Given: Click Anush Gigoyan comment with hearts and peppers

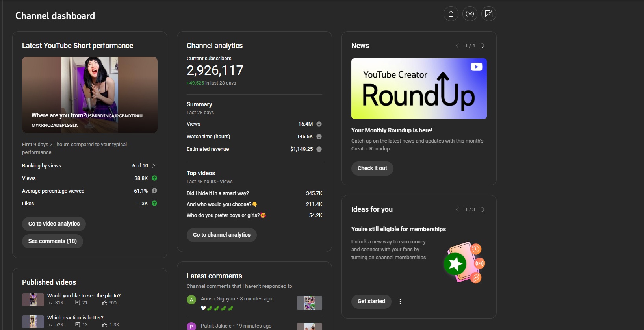Looking at the screenshot, I should coord(217,308).
